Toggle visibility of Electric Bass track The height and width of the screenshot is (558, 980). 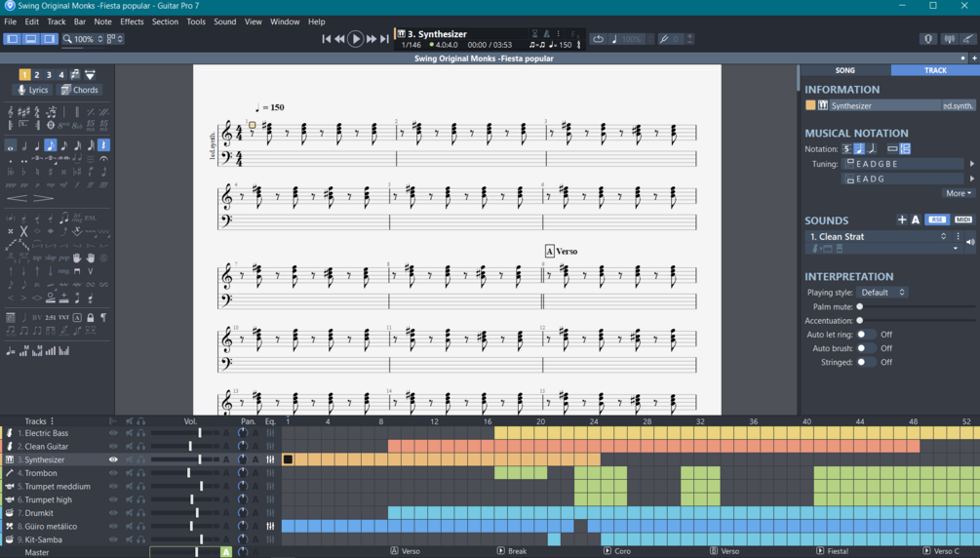point(113,433)
